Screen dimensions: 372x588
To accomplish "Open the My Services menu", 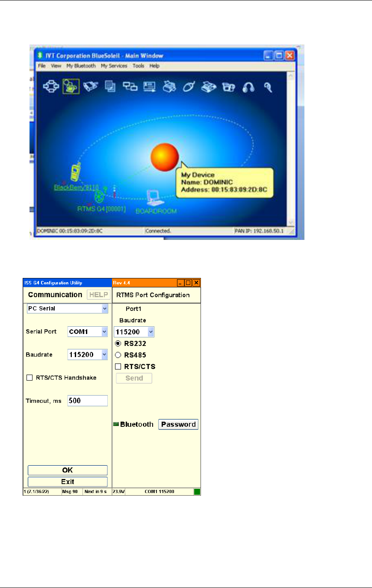I will click(x=114, y=66).
